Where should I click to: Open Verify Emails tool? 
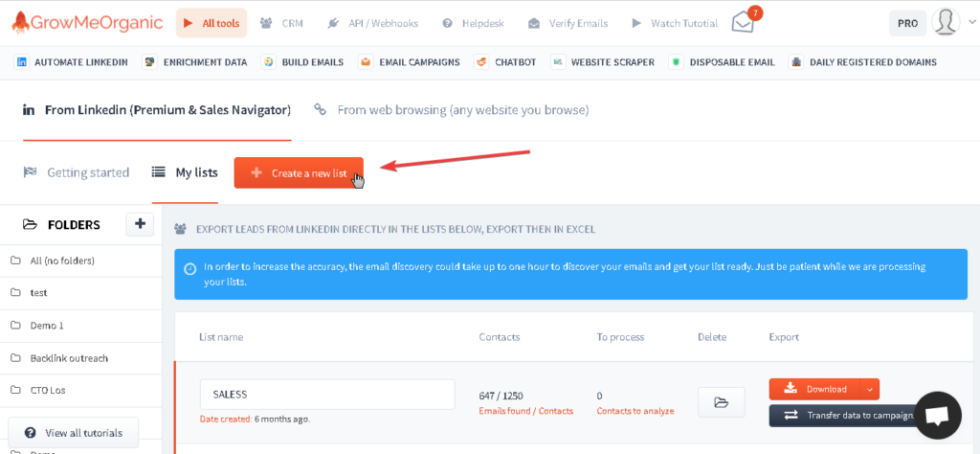568,23
